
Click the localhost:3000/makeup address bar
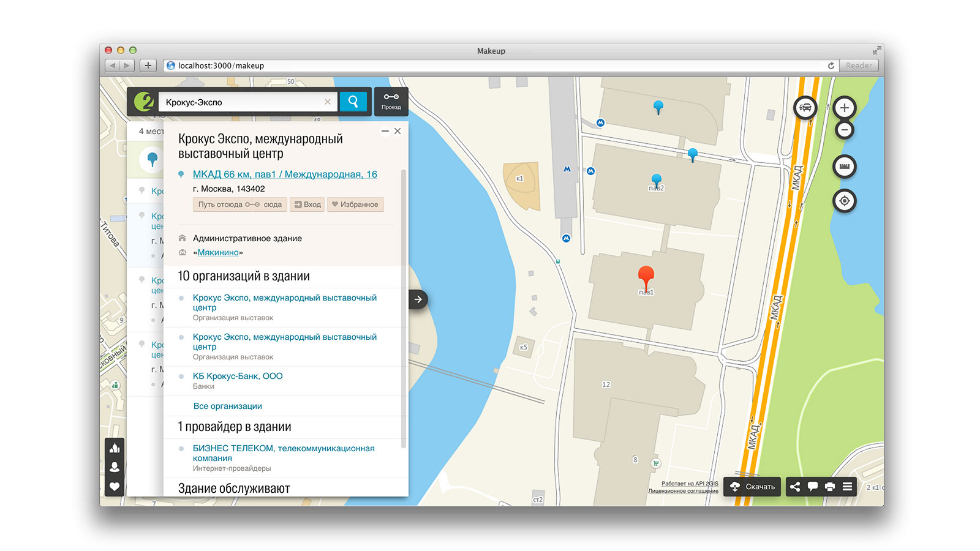[x=500, y=66]
